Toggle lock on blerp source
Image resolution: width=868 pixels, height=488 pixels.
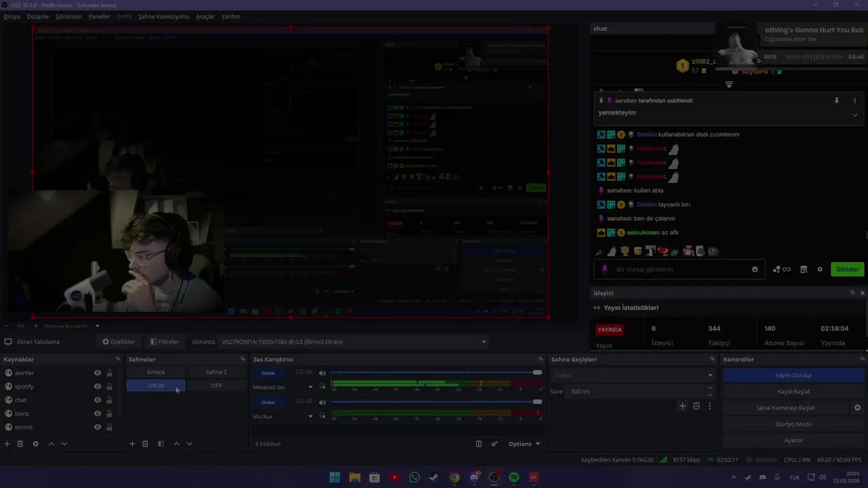[x=109, y=413]
